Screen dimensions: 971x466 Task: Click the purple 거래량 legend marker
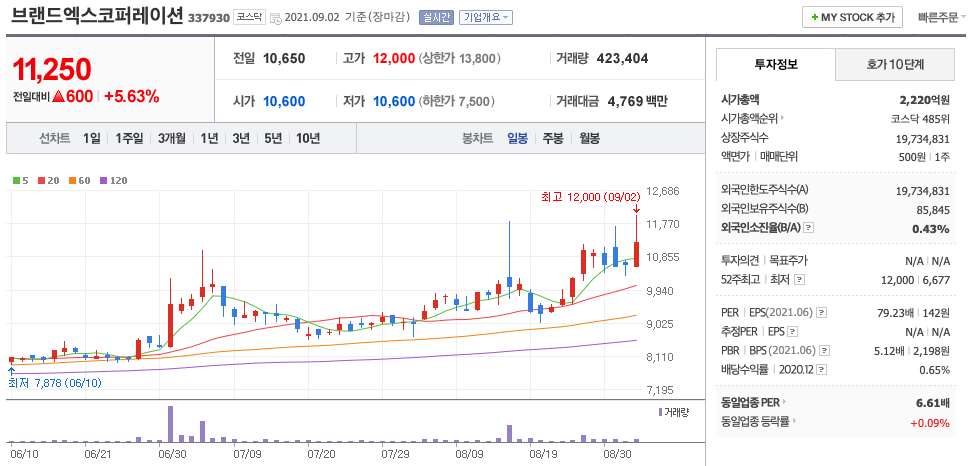[x=661, y=412]
